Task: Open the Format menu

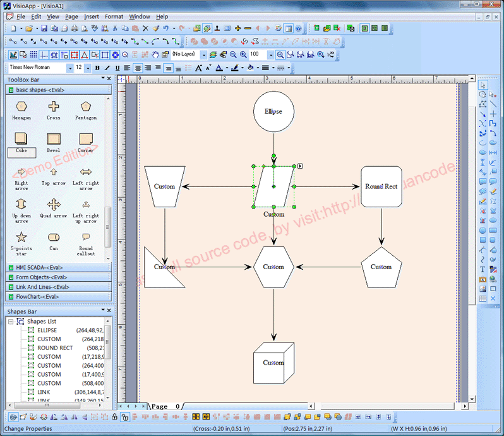Action: tap(114, 16)
